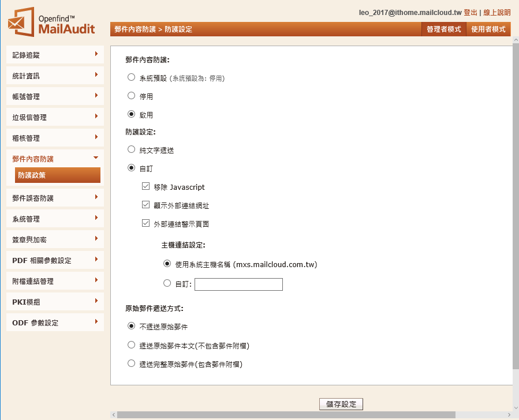This screenshot has width=519, height=420.
Task: Click the 登出 logout link
Action: click(x=470, y=12)
